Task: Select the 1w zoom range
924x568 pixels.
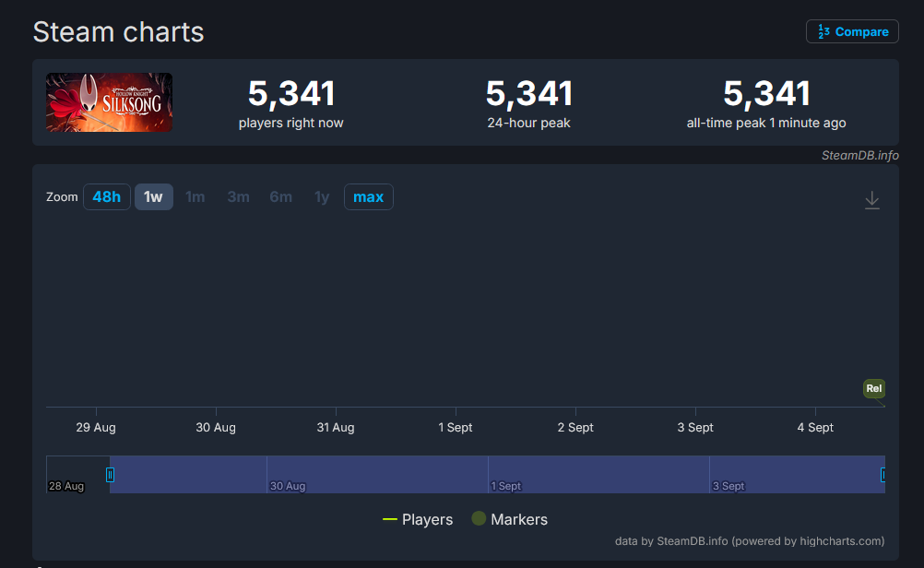Action: pos(154,196)
